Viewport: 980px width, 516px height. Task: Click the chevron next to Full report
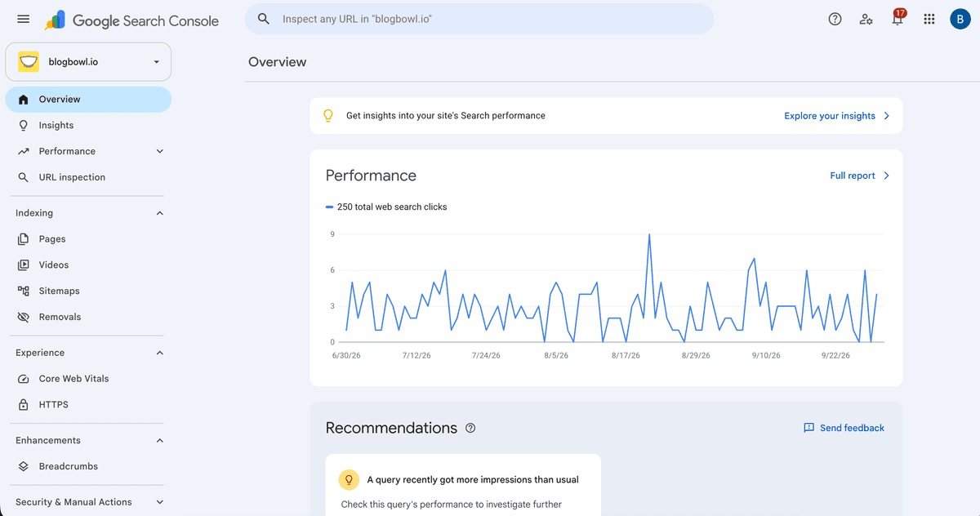point(887,176)
